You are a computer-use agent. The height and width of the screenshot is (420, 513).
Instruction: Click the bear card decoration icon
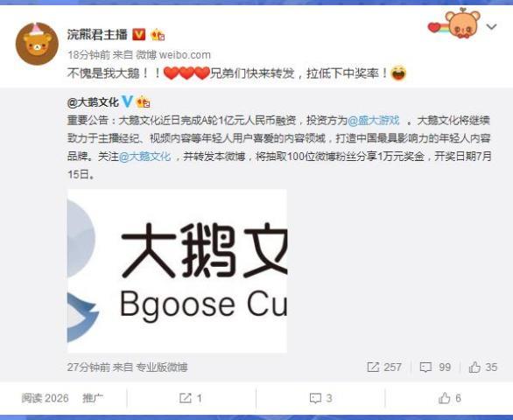click(x=455, y=24)
